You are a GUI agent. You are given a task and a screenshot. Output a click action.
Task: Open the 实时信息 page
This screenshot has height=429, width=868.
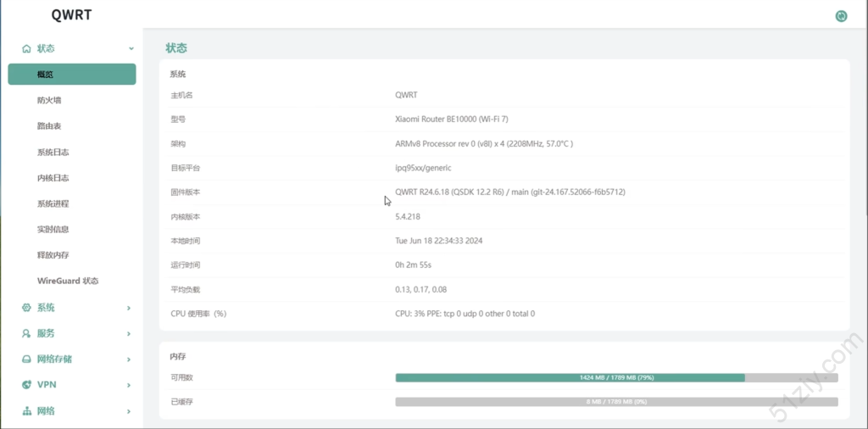(53, 229)
